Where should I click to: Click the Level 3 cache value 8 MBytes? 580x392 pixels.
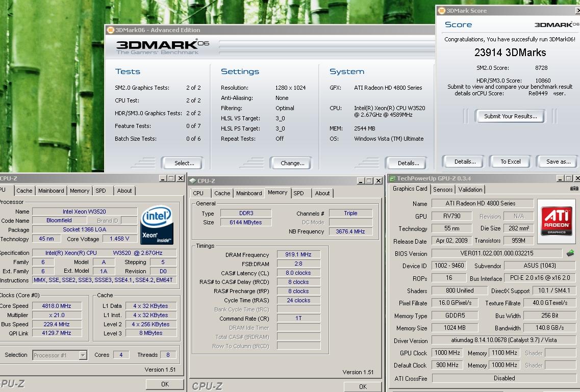(x=151, y=333)
